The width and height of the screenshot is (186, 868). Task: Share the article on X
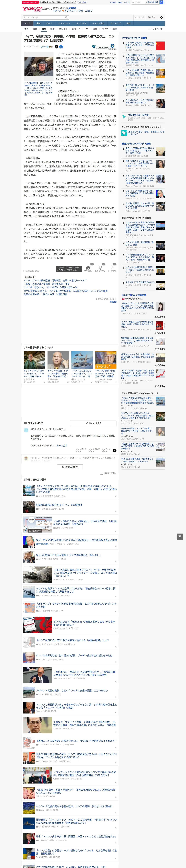coord(56,47)
